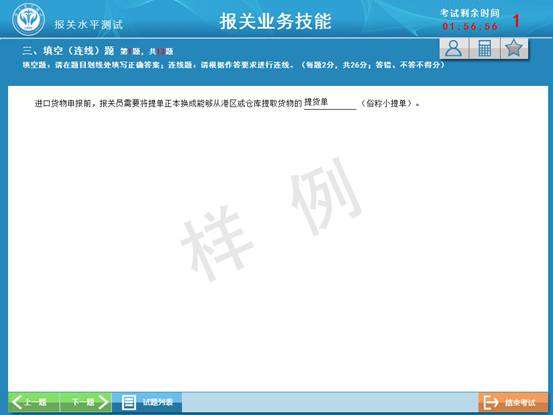Click the 报关水平测试 label
553x415 pixels.
(x=89, y=24)
